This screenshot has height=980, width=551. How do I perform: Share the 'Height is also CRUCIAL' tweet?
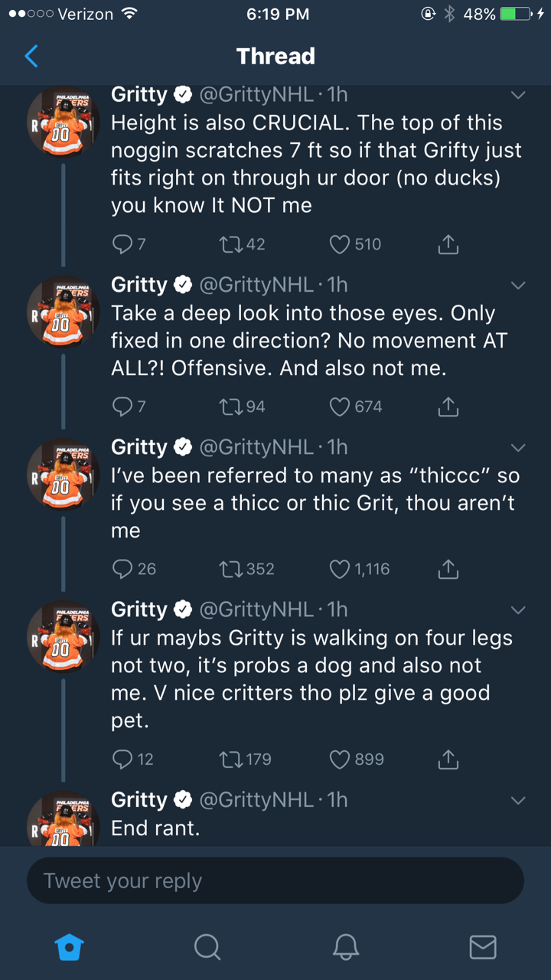pos(448,244)
